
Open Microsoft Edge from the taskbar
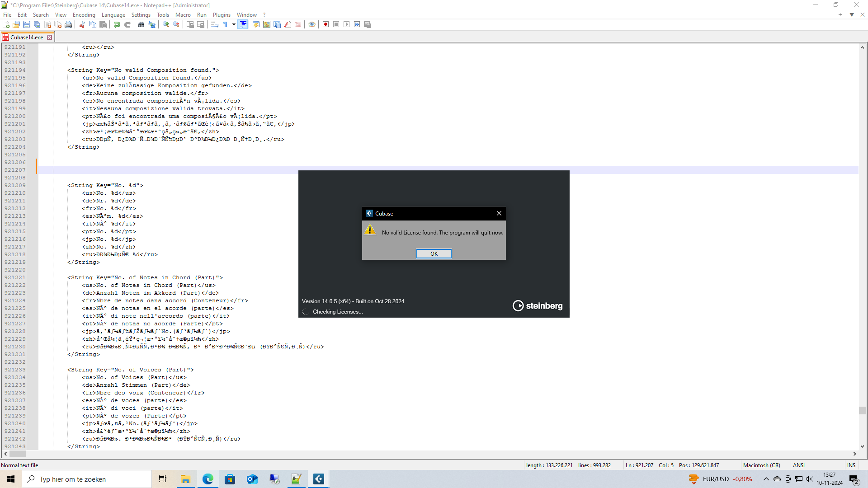pyautogui.click(x=208, y=479)
